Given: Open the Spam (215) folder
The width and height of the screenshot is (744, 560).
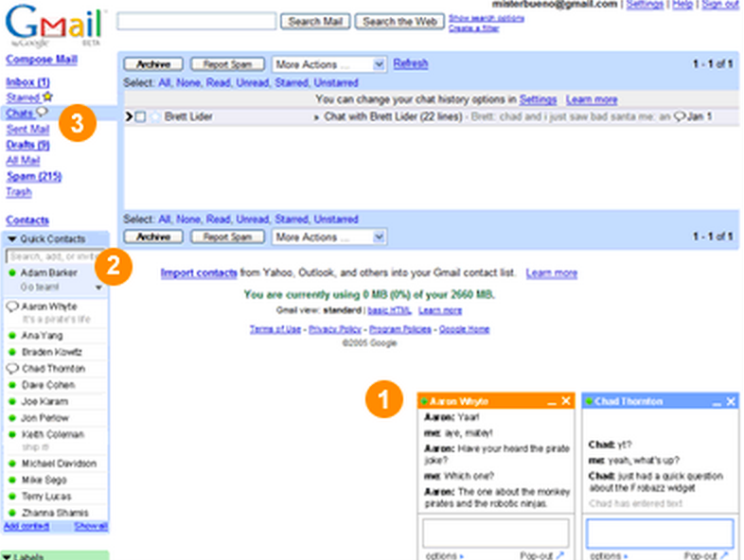Looking at the screenshot, I should coord(34,176).
